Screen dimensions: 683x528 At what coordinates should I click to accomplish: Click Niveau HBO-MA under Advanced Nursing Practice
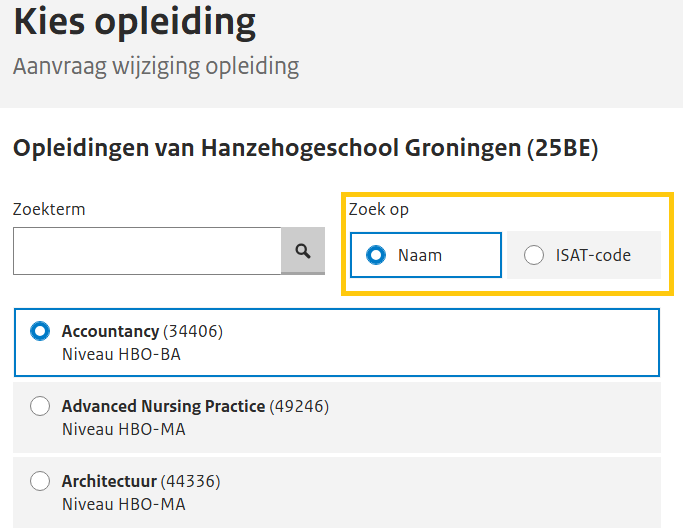pyautogui.click(x=123, y=429)
